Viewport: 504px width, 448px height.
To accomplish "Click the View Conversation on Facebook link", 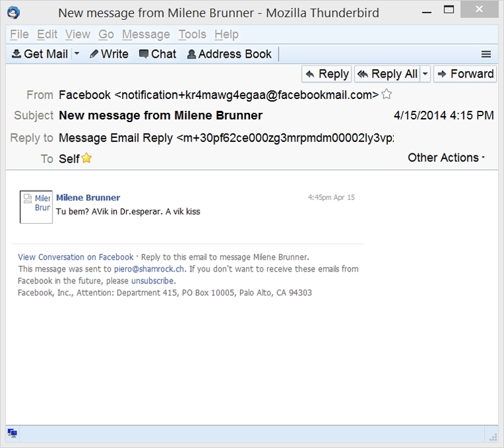I will (76, 257).
